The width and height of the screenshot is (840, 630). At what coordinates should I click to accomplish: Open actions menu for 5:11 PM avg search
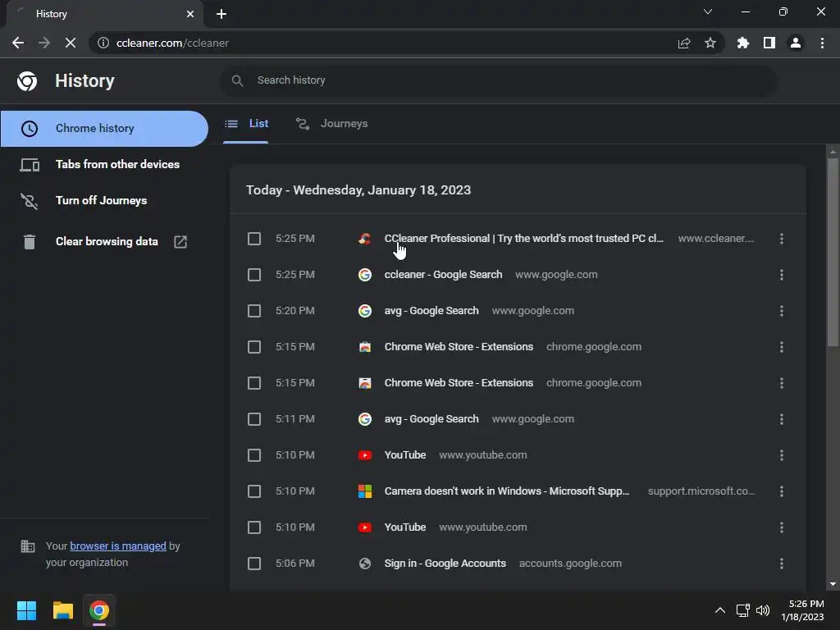click(x=782, y=419)
